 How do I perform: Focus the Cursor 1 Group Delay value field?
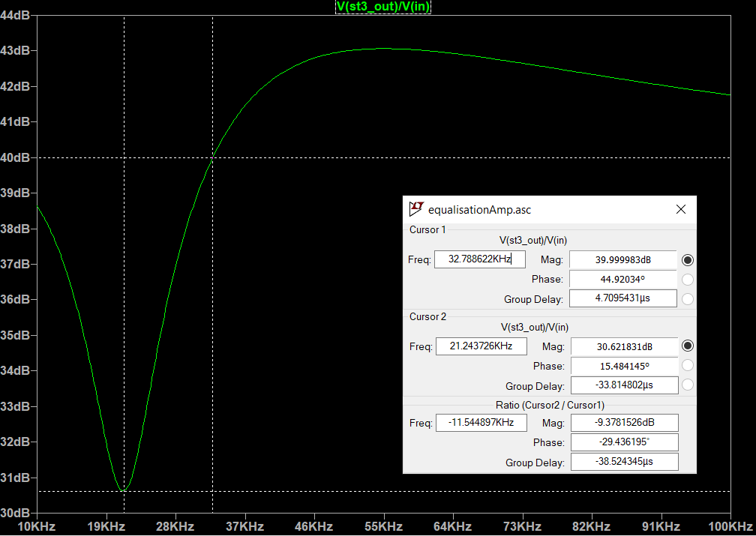pyautogui.click(x=622, y=298)
